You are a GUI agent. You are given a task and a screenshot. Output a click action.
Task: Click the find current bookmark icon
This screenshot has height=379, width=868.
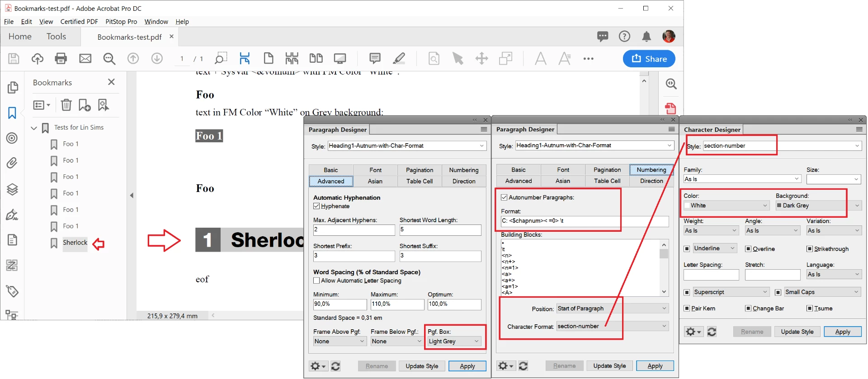[x=104, y=105]
